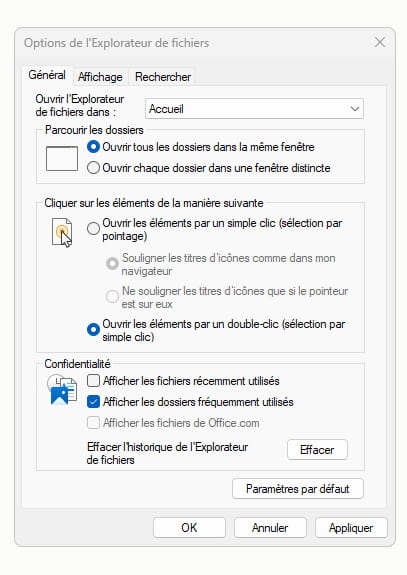Select the Général tab
407x575 pixels.
coord(47,75)
